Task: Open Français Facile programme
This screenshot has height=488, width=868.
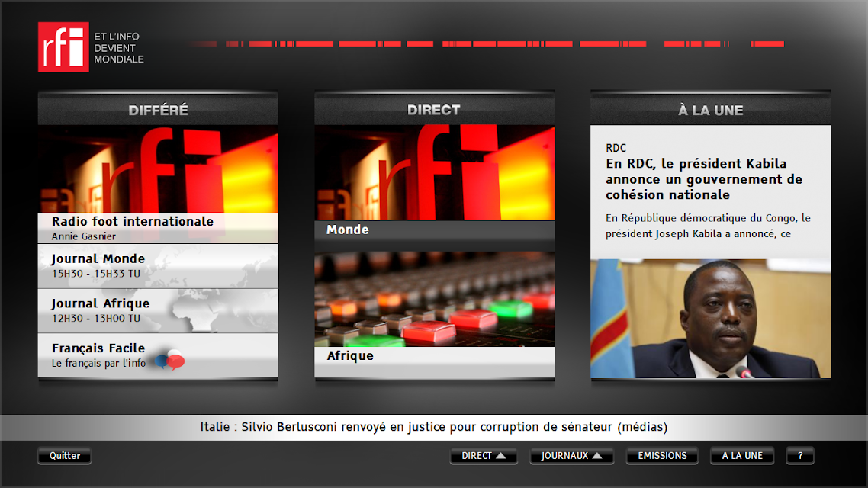Action: (158, 355)
